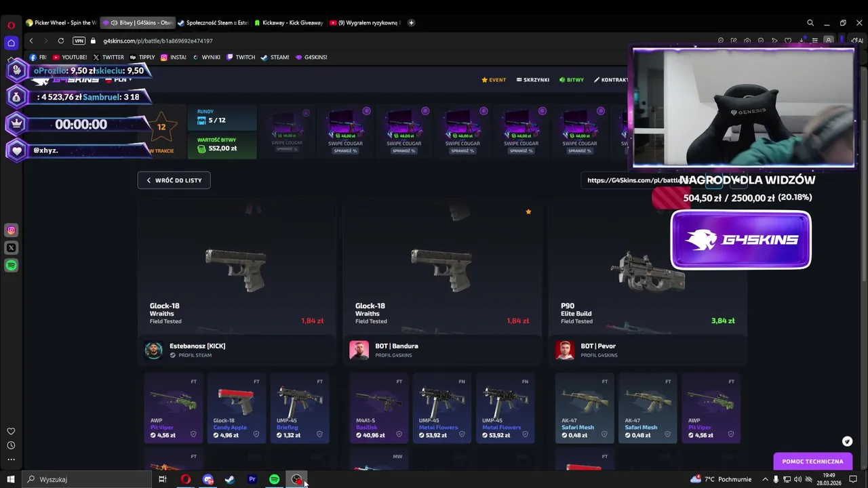Open X (Twitter) in Opera sidebar

tap(11, 248)
